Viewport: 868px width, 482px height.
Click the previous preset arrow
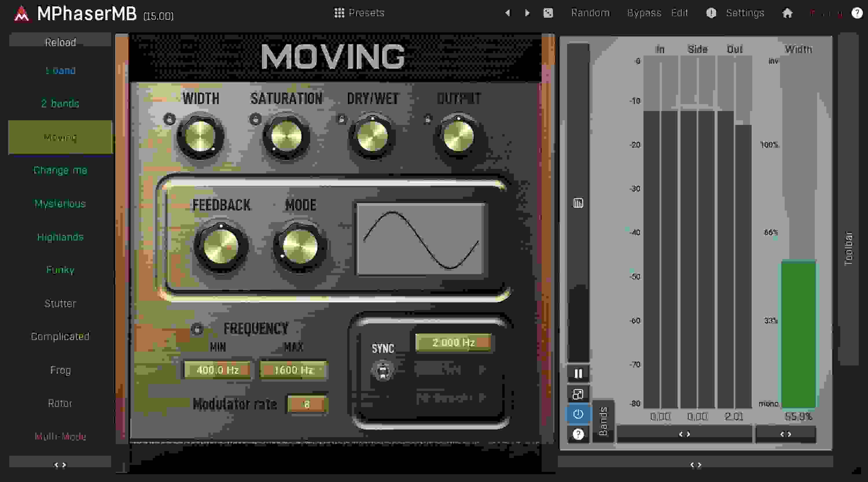click(x=508, y=13)
